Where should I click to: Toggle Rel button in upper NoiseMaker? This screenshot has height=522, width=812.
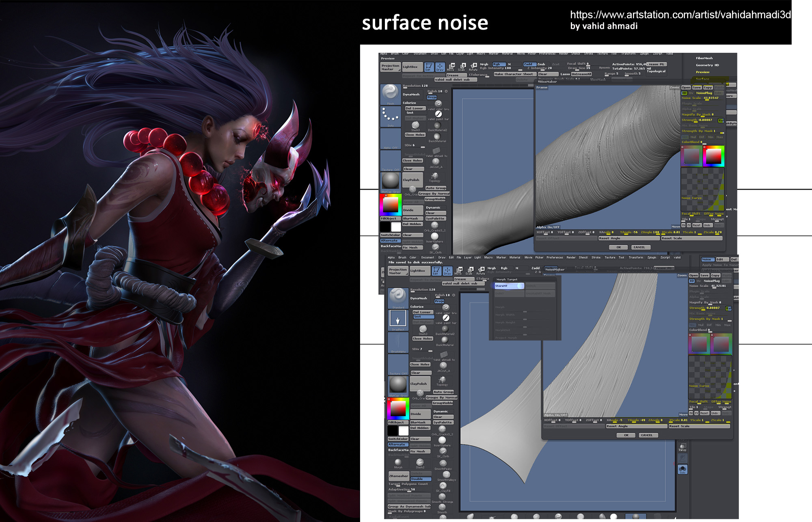(x=721, y=121)
